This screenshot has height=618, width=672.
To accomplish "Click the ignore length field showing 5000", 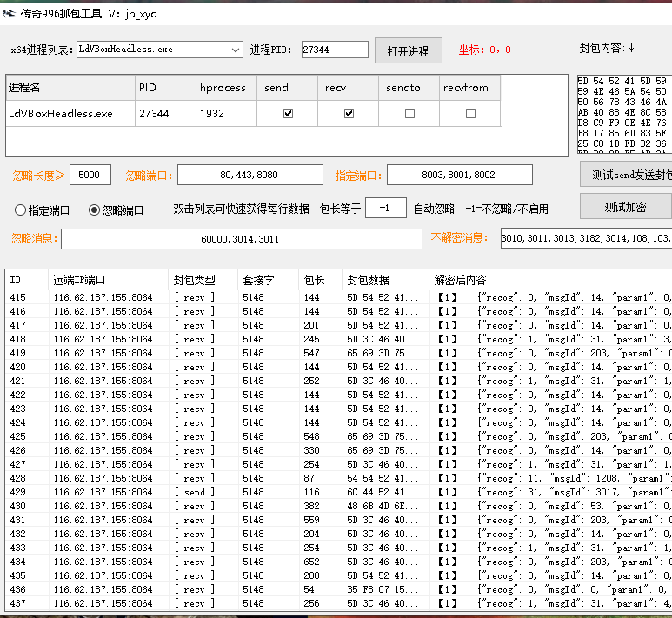I will coord(90,175).
